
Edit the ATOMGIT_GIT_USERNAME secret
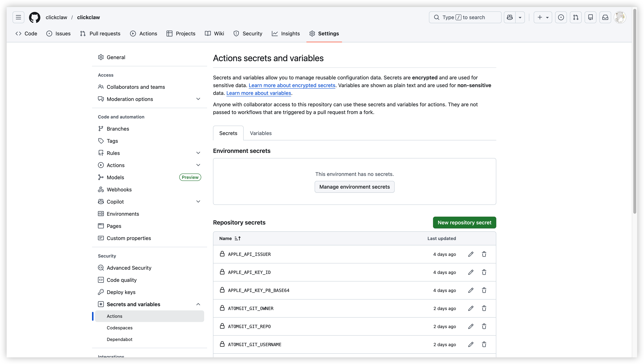(470, 344)
